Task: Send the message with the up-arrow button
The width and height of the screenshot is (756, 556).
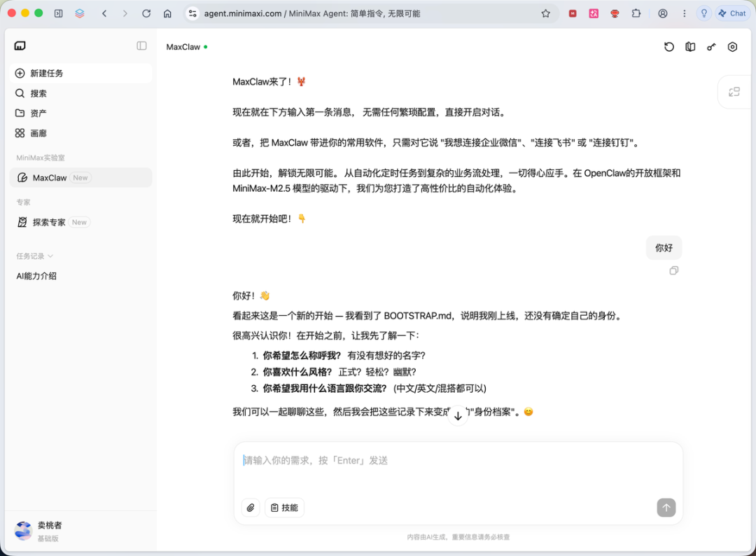Action: 666,507
